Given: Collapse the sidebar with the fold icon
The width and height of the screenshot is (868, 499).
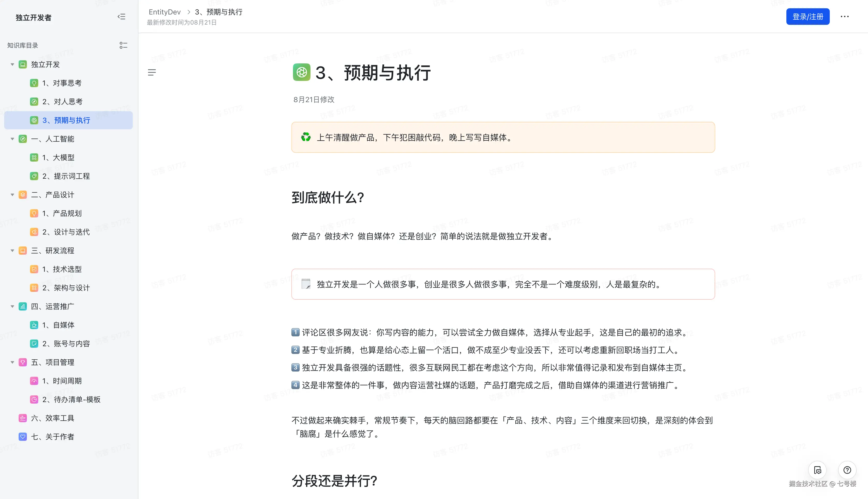Looking at the screenshot, I should pyautogui.click(x=122, y=17).
